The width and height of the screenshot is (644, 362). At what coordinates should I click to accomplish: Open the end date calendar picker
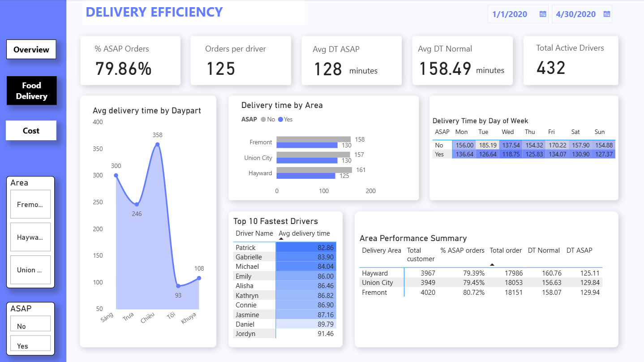click(x=606, y=14)
